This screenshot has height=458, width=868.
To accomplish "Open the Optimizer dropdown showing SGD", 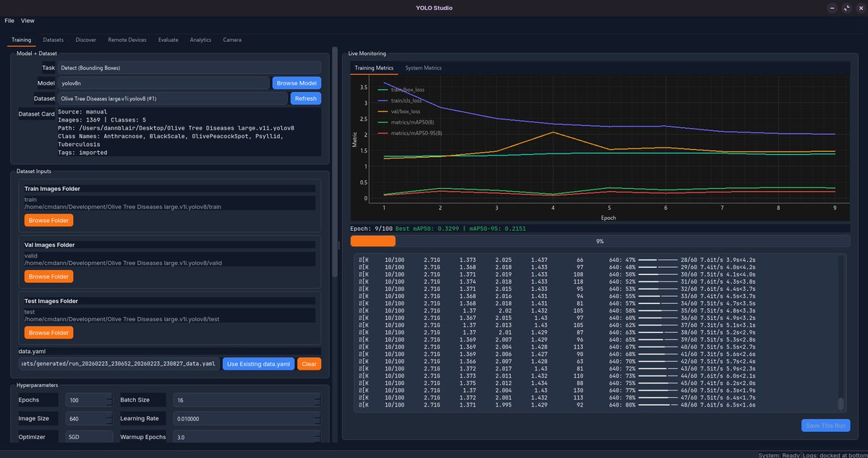I will click(89, 437).
